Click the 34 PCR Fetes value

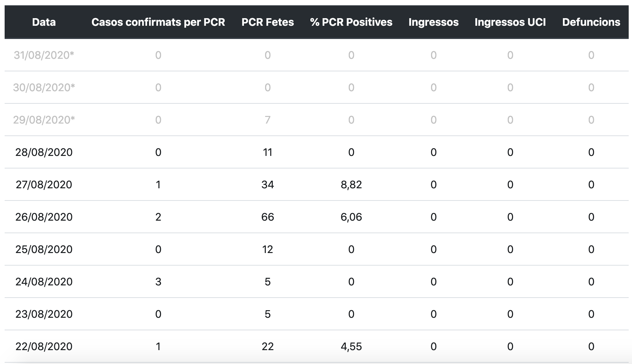click(x=267, y=184)
